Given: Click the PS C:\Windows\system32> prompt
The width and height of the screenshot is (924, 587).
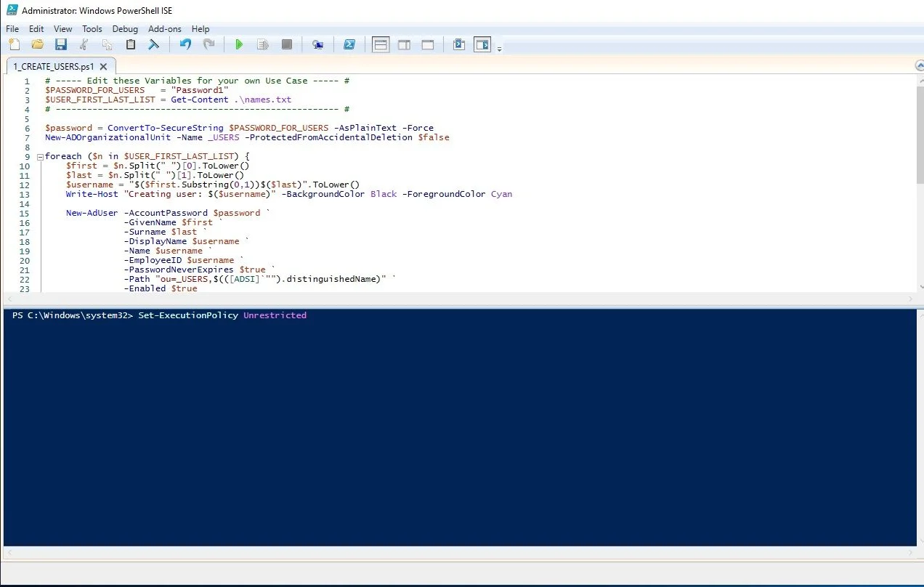Looking at the screenshot, I should (73, 315).
